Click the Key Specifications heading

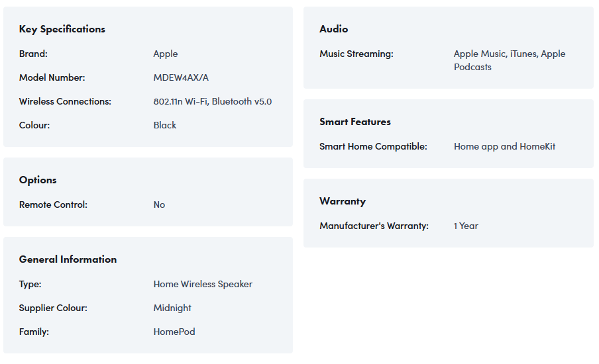click(62, 29)
